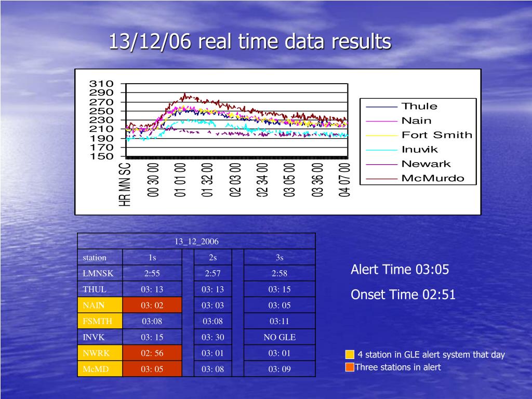Click the 'Three stations in alert' label
532x399 pixels.
click(398, 367)
